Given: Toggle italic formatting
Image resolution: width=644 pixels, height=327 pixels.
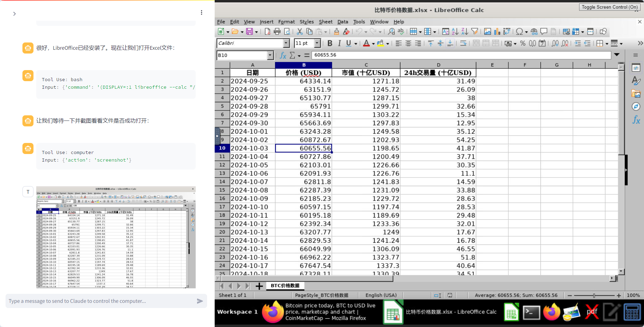Looking at the screenshot, I should pyautogui.click(x=339, y=44).
